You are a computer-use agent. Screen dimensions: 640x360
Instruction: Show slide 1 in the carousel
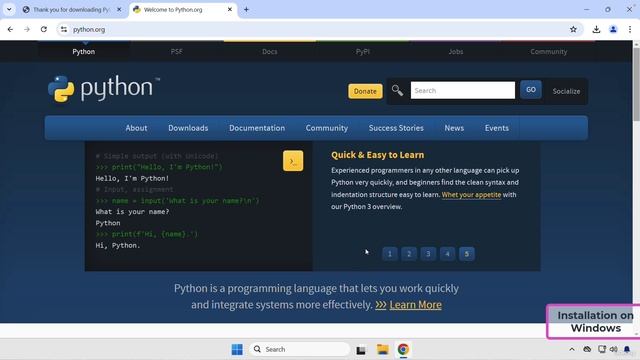(390, 254)
